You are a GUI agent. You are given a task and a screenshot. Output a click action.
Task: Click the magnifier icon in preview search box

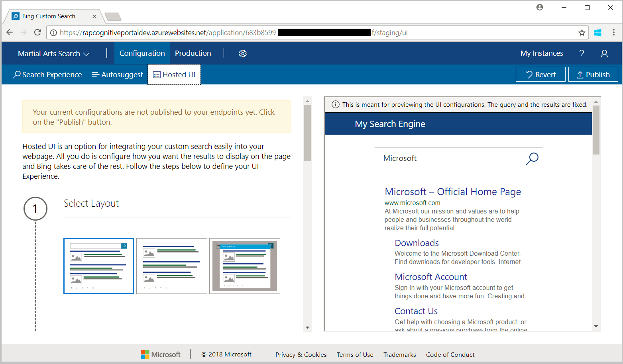(x=532, y=158)
